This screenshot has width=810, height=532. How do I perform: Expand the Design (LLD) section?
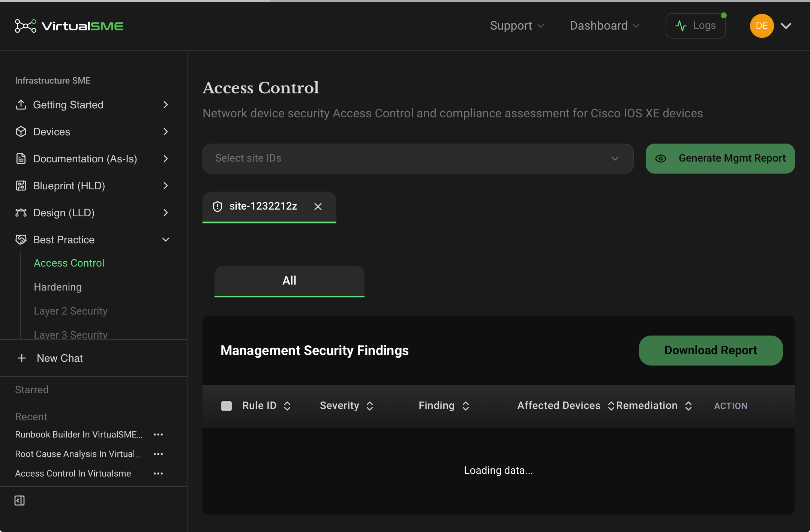(x=166, y=213)
